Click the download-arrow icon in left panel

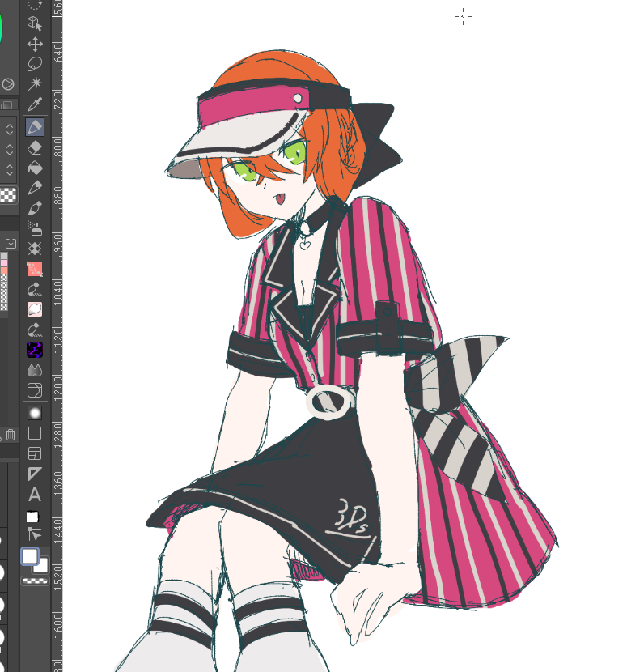point(11,244)
